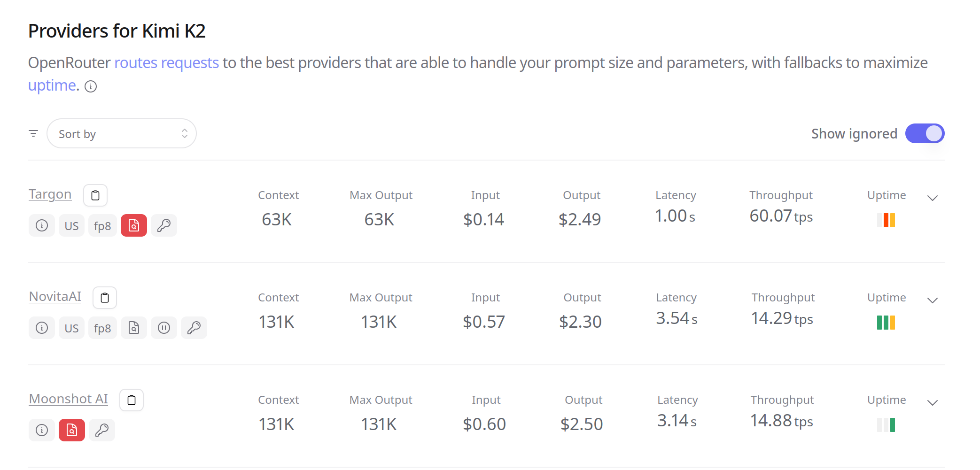Click the key icon under Targon
The height and width of the screenshot is (470, 980).
tap(164, 225)
